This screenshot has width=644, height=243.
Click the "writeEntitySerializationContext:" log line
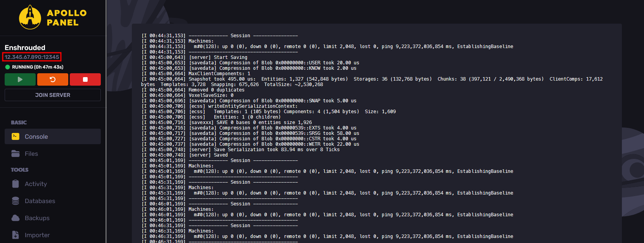click(x=220, y=106)
